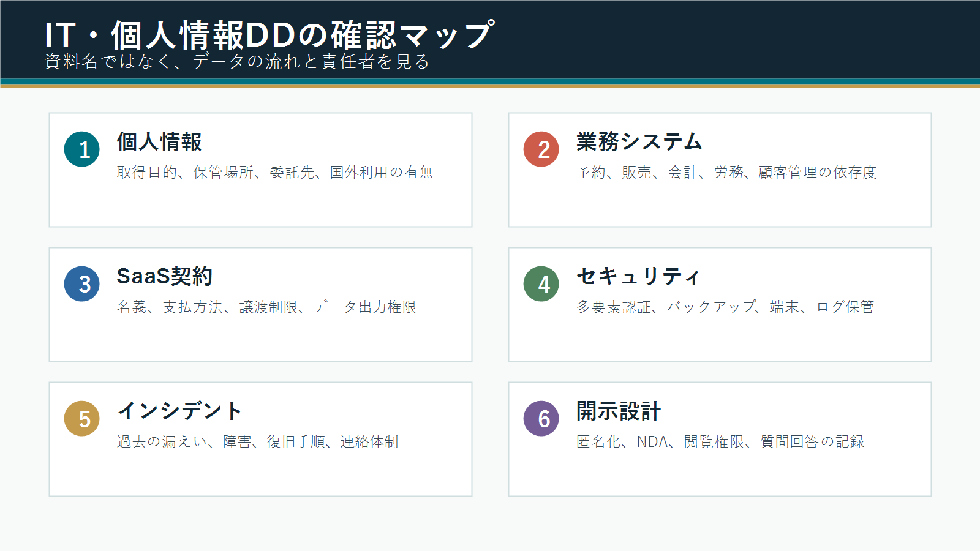This screenshot has width=980, height=551.
Task: Click the セキュリティ card heading
Action: click(x=638, y=277)
